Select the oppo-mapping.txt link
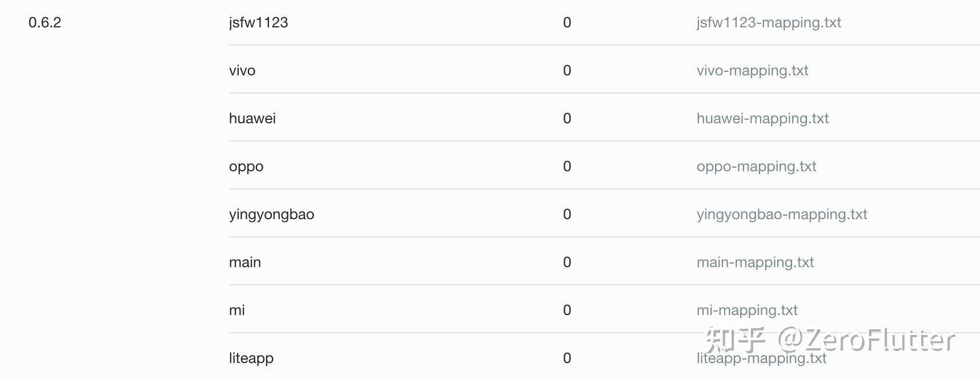Image resolution: width=980 pixels, height=379 pixels. [x=756, y=167]
